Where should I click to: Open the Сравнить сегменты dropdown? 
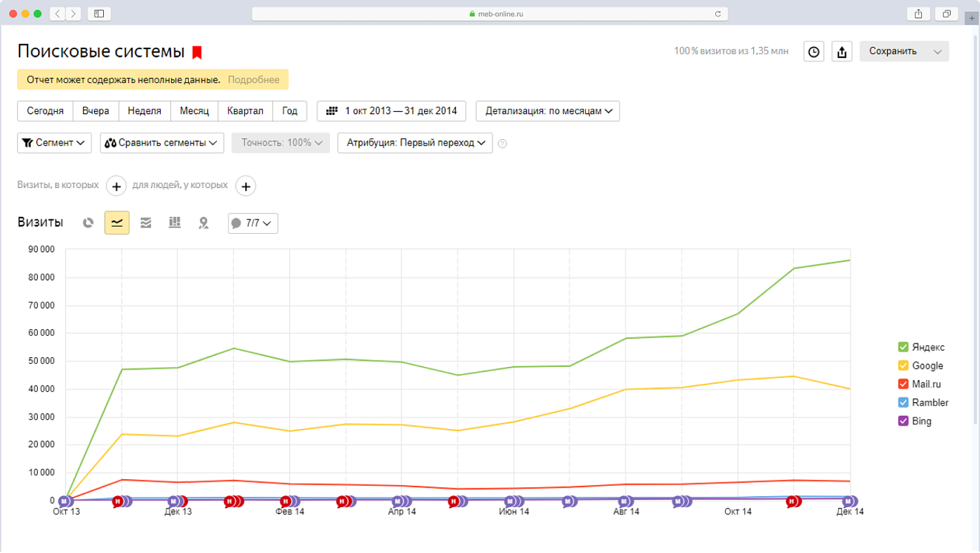pyautogui.click(x=161, y=142)
